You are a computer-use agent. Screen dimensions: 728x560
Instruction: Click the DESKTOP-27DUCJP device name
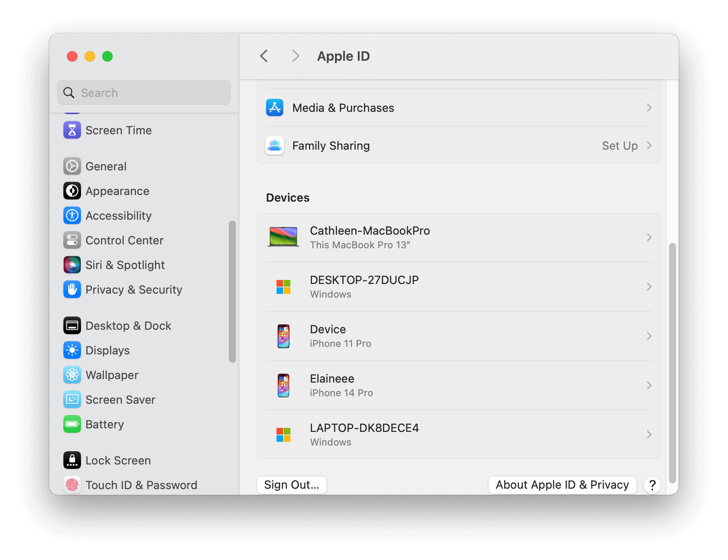click(364, 280)
